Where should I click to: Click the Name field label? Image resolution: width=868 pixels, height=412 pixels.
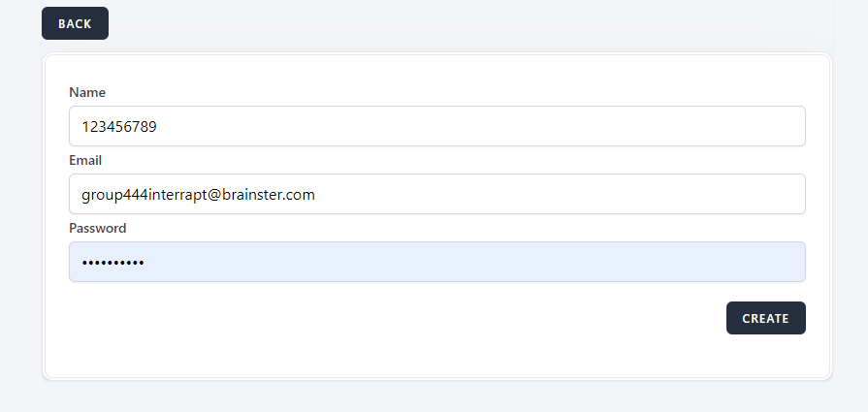tap(87, 92)
